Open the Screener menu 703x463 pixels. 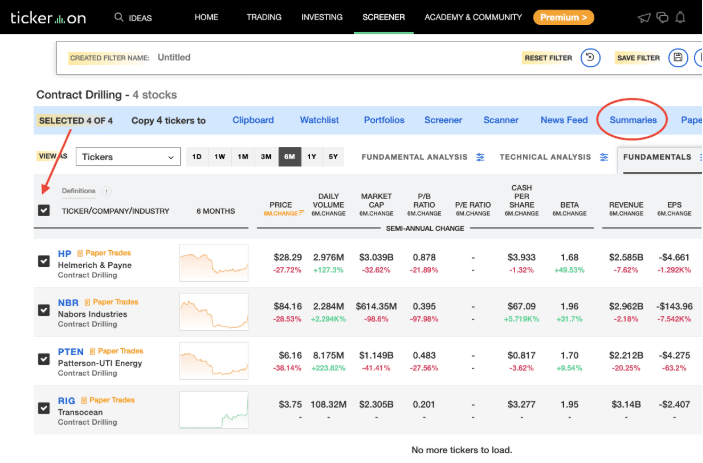tap(383, 17)
